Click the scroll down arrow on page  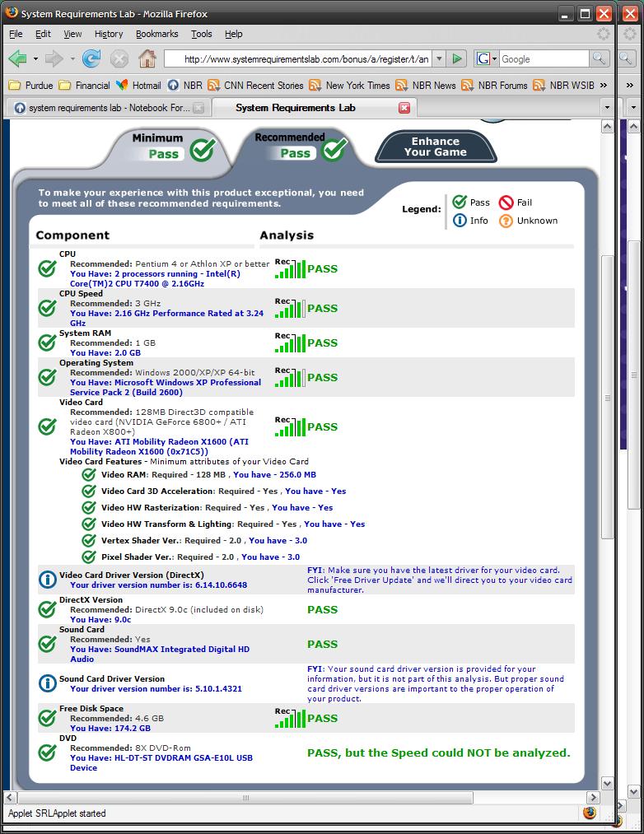(x=607, y=783)
